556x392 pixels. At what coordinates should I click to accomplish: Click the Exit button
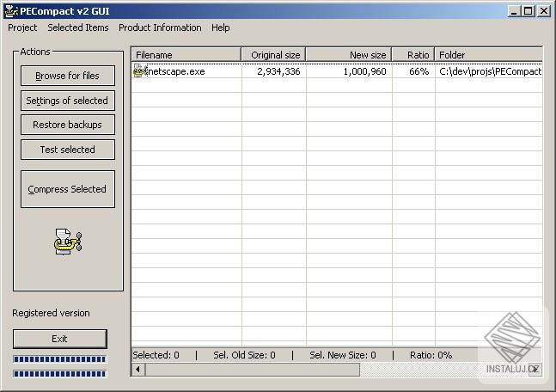(60, 339)
